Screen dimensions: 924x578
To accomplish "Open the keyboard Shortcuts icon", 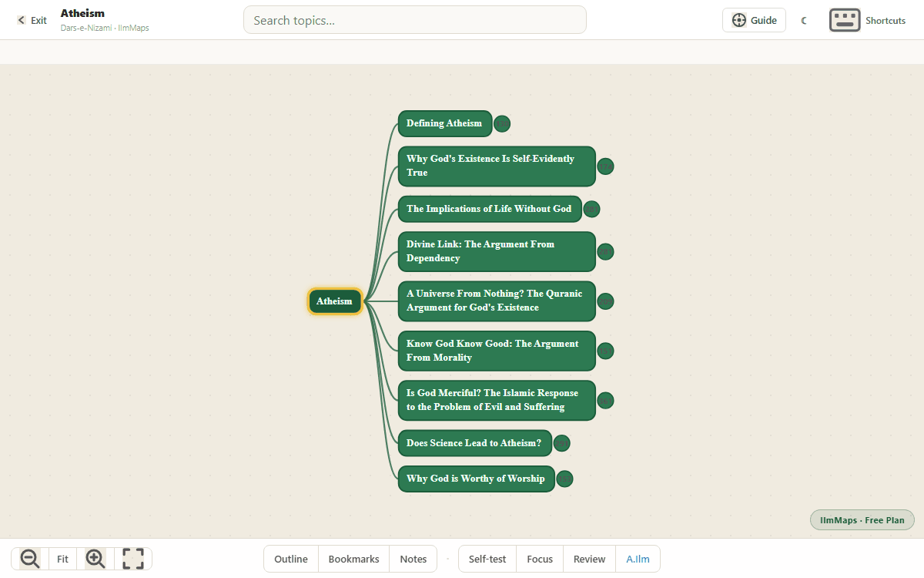I will [845, 20].
